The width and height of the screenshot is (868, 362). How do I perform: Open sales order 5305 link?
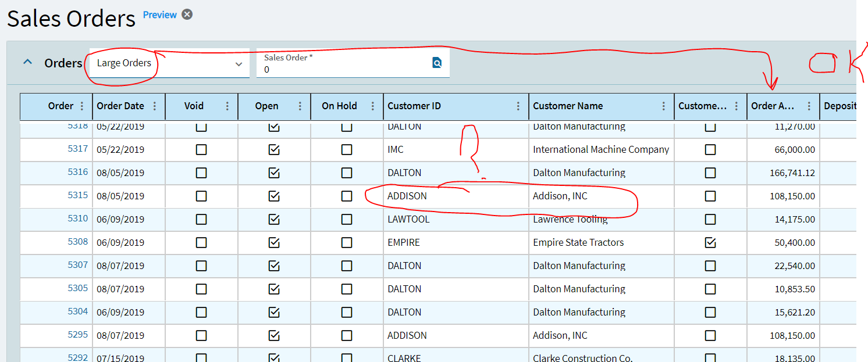coord(77,288)
